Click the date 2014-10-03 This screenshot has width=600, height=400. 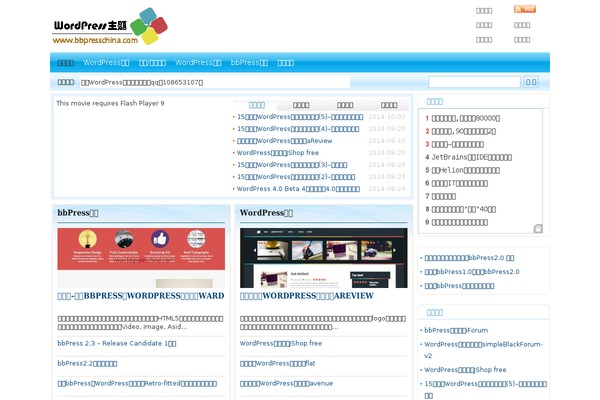click(x=386, y=117)
